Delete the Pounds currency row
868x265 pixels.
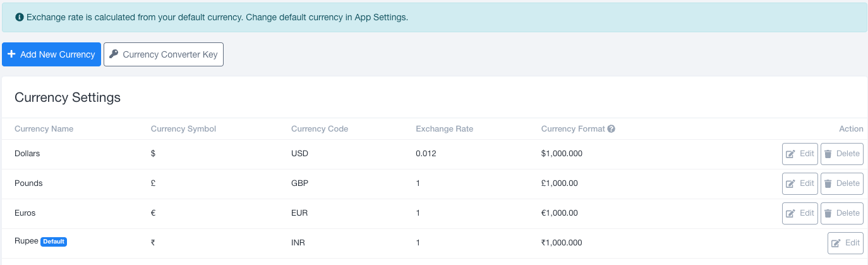click(841, 183)
